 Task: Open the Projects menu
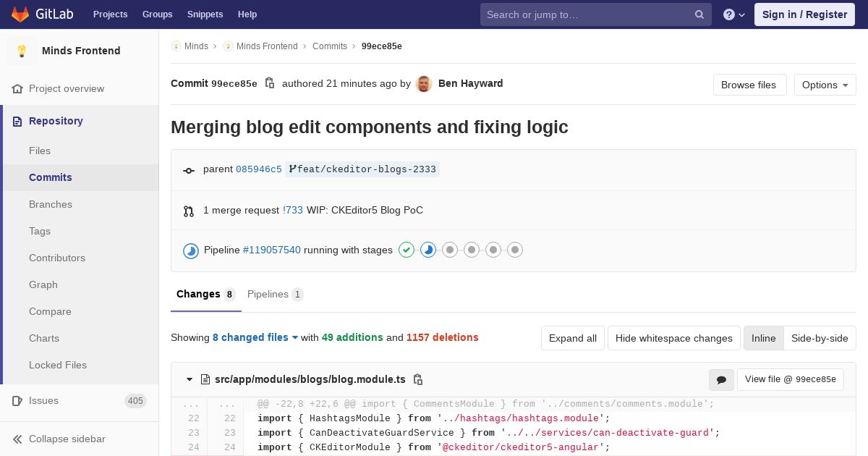pos(110,14)
